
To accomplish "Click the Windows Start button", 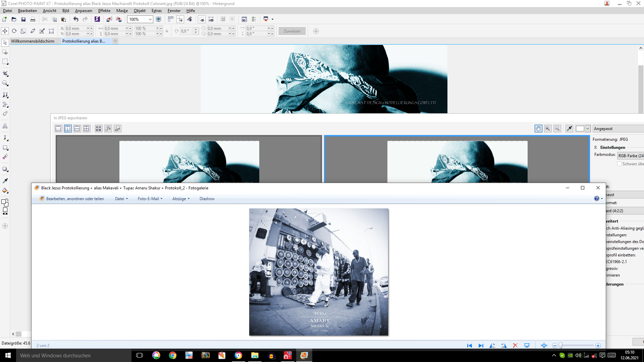I will pos(8,355).
